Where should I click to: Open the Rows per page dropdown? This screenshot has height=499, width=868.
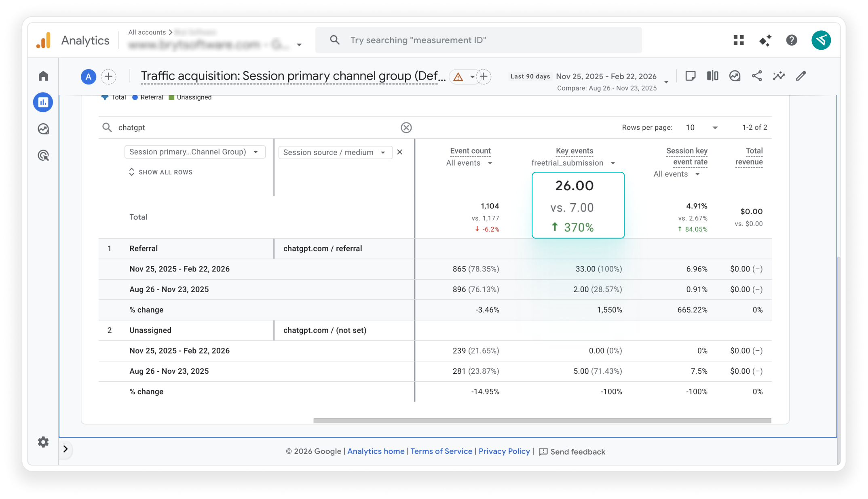701,128
